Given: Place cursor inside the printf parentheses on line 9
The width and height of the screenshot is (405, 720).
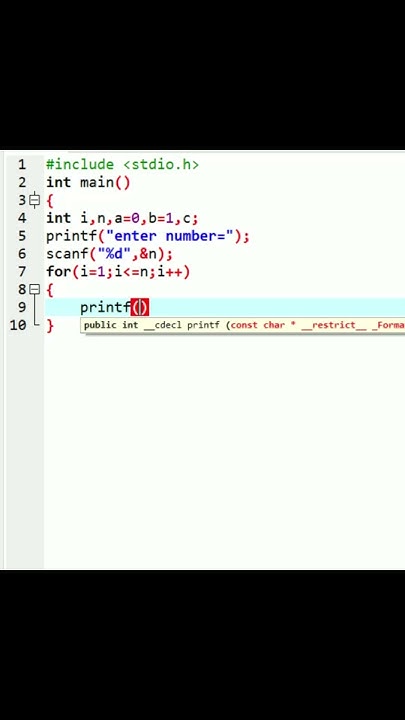Looking at the screenshot, I should coord(140,307).
